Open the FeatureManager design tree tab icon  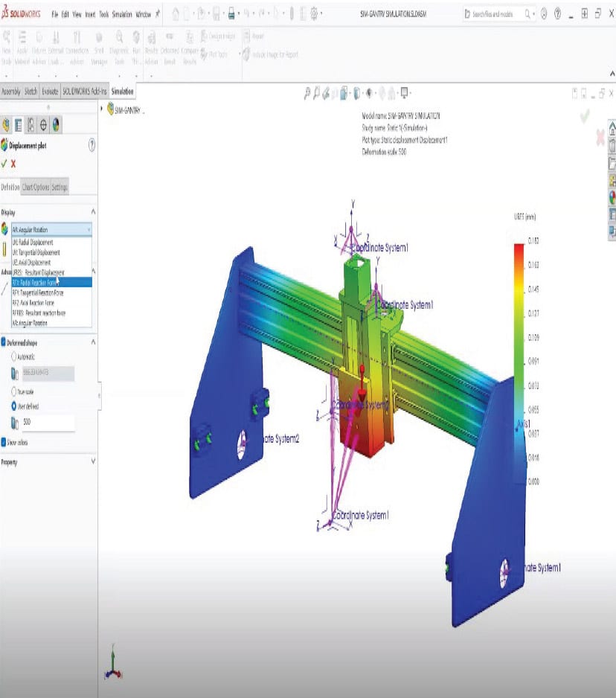click(6, 125)
